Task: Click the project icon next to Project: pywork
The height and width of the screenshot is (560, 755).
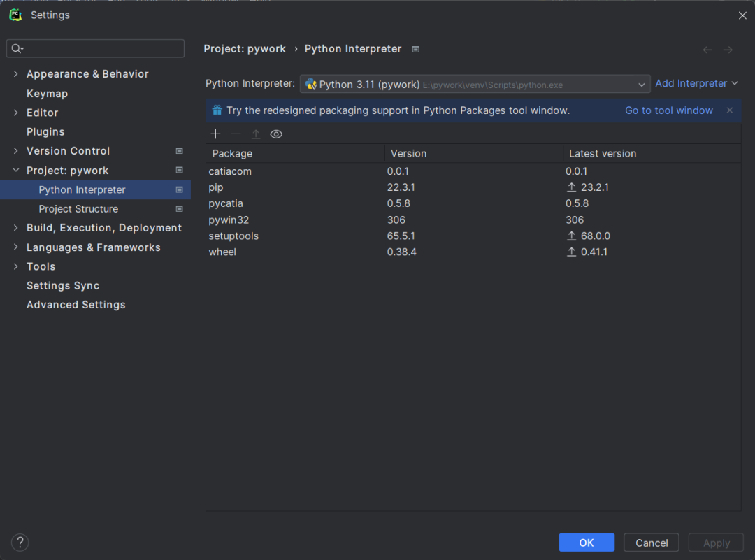Action: [179, 170]
